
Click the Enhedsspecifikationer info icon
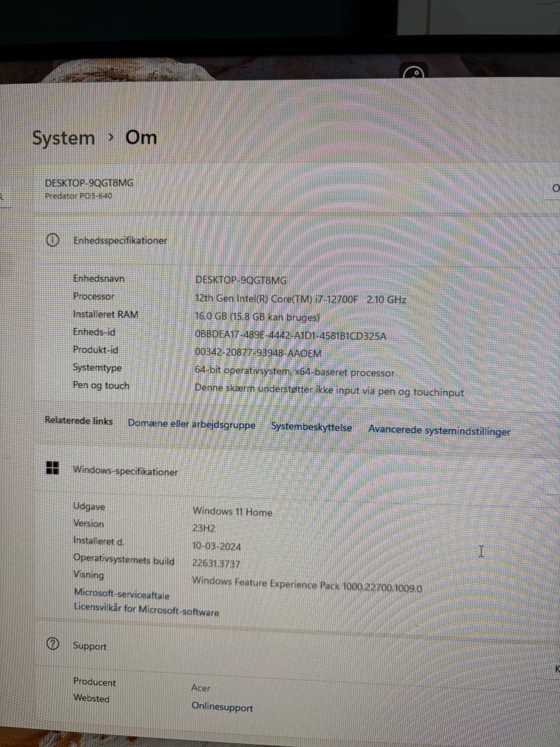tap(52, 240)
